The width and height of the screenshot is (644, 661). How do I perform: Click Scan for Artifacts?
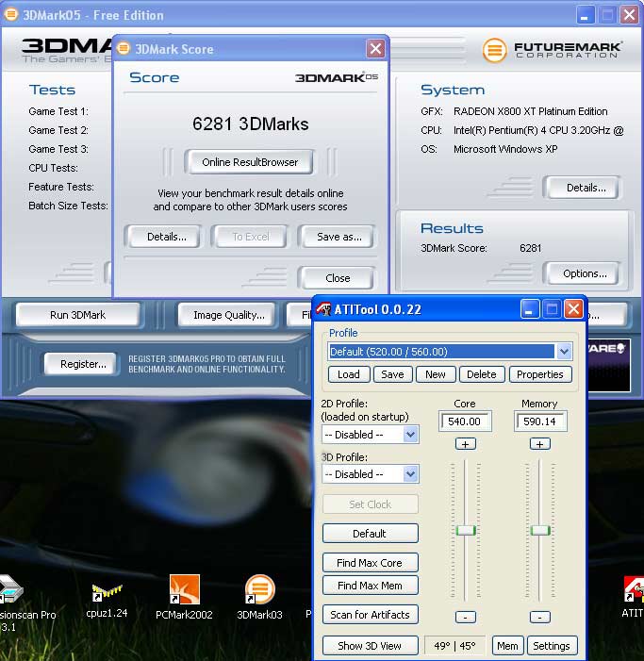(370, 615)
